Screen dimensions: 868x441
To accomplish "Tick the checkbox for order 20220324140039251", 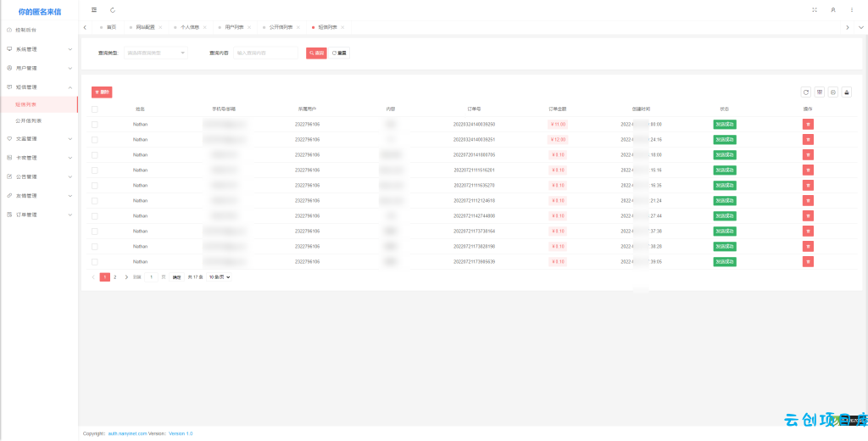I will coord(95,140).
